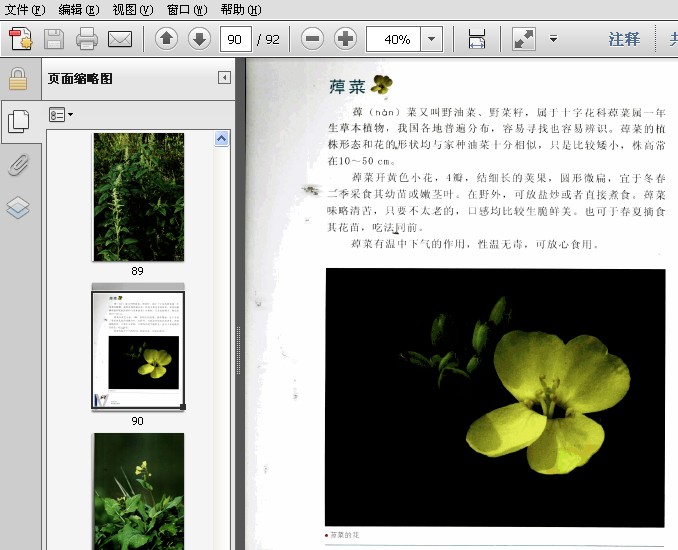This screenshot has height=550, width=678.
Task: Open the 文件 menu
Action: click(x=25, y=9)
